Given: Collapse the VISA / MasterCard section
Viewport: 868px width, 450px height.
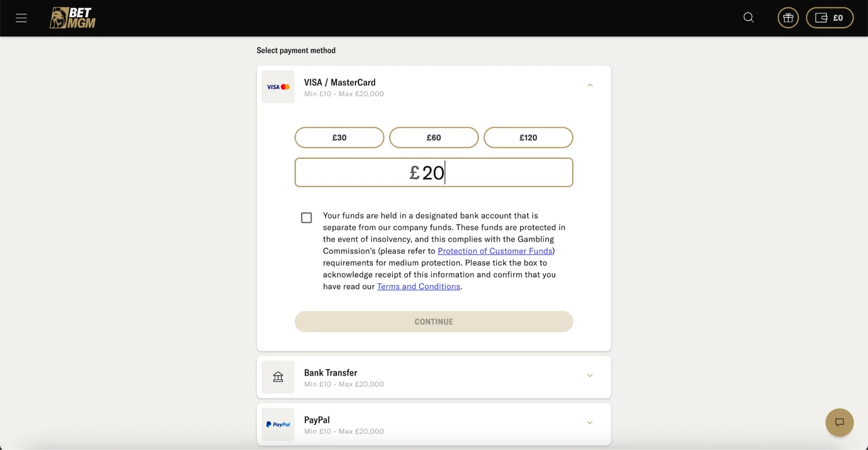Looking at the screenshot, I should (x=590, y=85).
